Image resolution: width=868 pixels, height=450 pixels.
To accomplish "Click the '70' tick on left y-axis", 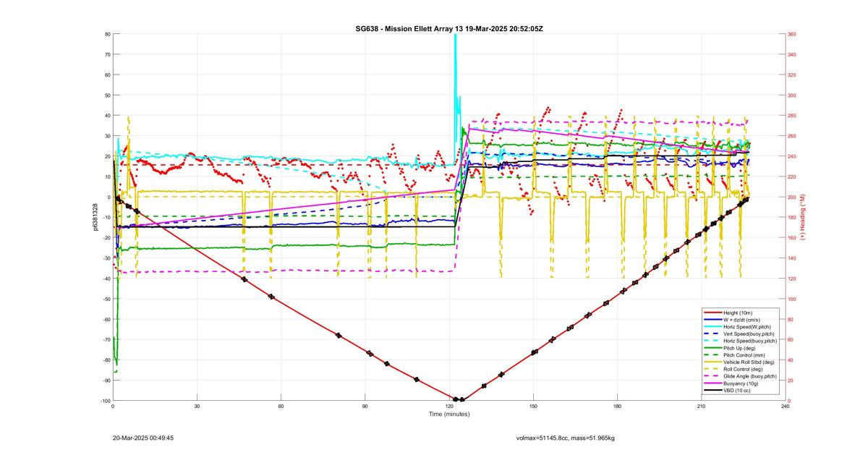I will click(x=107, y=54).
